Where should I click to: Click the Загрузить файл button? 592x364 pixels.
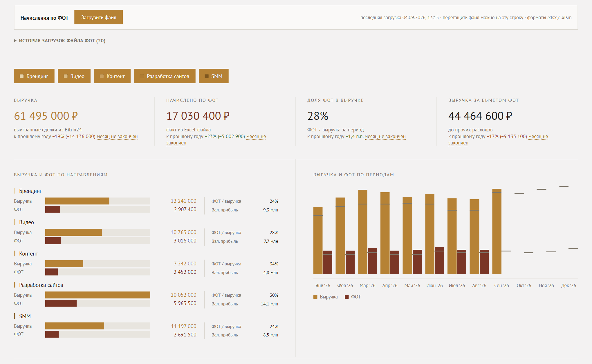(98, 17)
